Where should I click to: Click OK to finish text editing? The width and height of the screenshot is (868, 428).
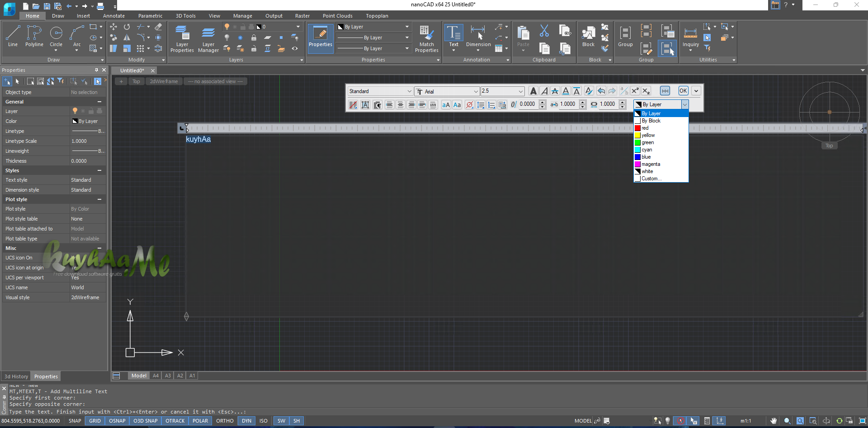683,91
